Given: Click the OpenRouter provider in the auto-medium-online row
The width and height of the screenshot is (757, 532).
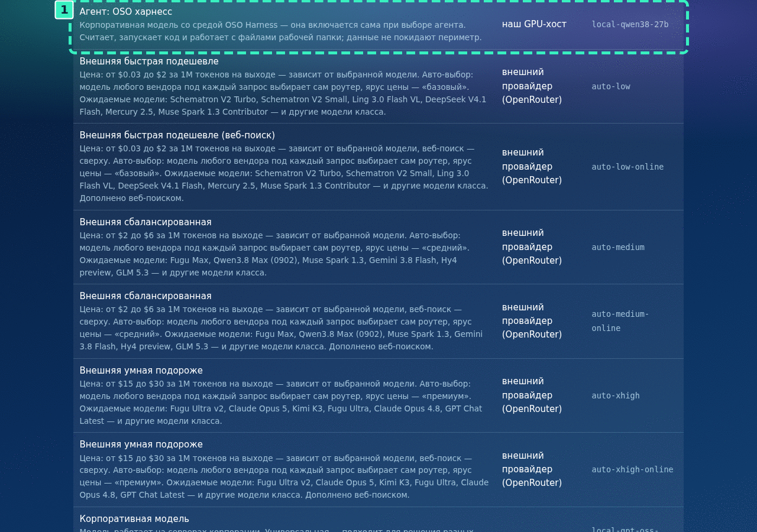Looking at the screenshot, I should pyautogui.click(x=532, y=321).
